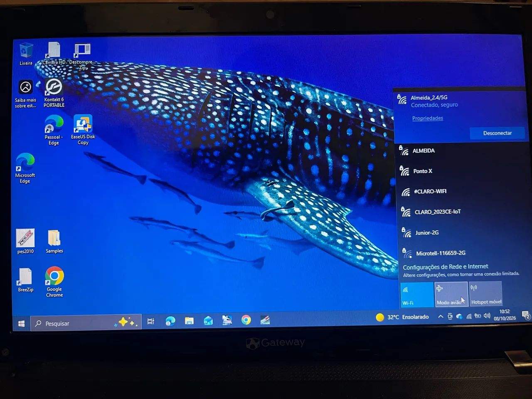Viewport: 532px width, 399px height.
Task: Show hidden system tray icons chevron
Action: click(x=440, y=317)
